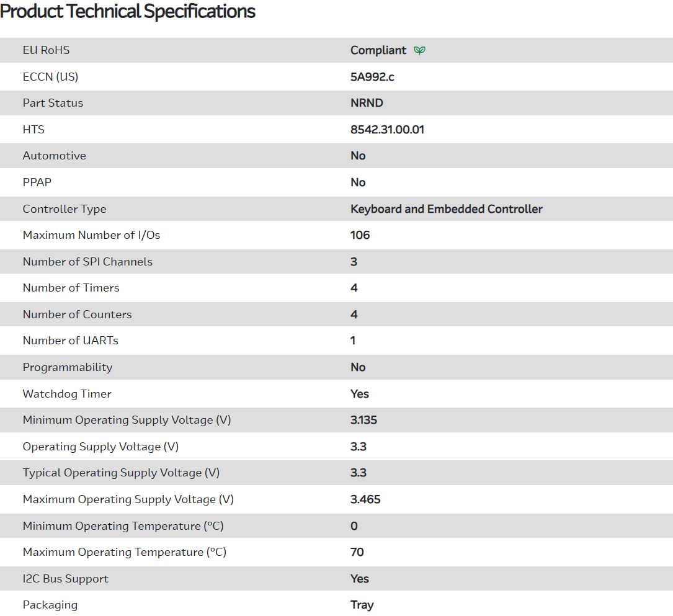Screen dimensions: 673x616
Task: Click the I2C Bus Support label
Action: [65, 579]
